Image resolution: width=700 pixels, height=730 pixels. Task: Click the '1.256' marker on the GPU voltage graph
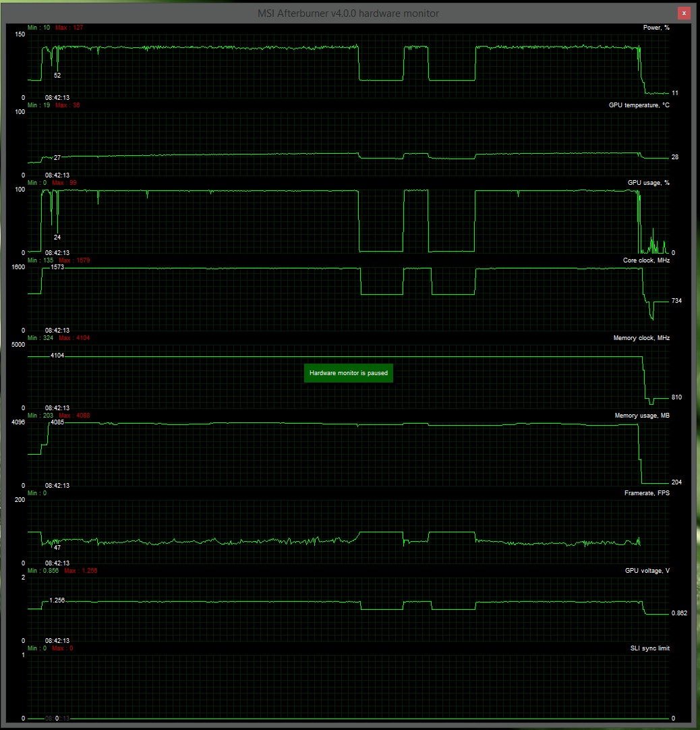coord(57,600)
